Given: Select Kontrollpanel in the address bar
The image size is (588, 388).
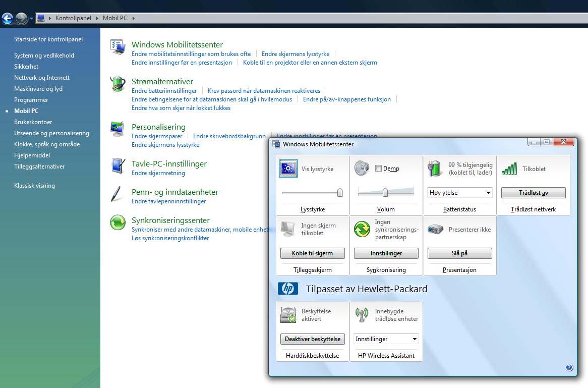Looking at the screenshot, I should pos(73,18).
